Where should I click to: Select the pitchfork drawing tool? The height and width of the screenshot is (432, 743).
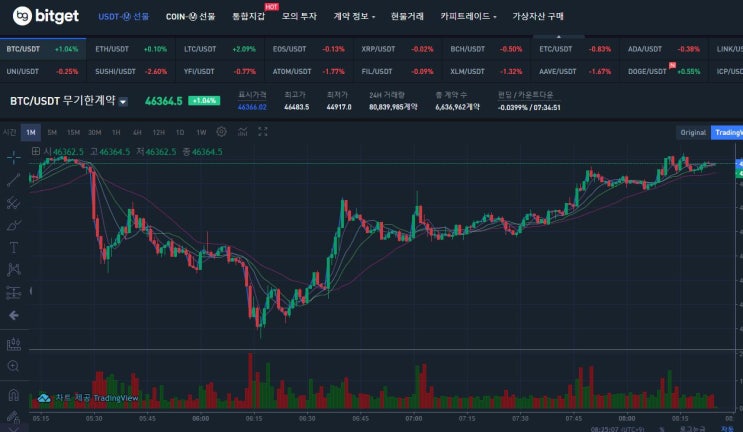(x=14, y=203)
